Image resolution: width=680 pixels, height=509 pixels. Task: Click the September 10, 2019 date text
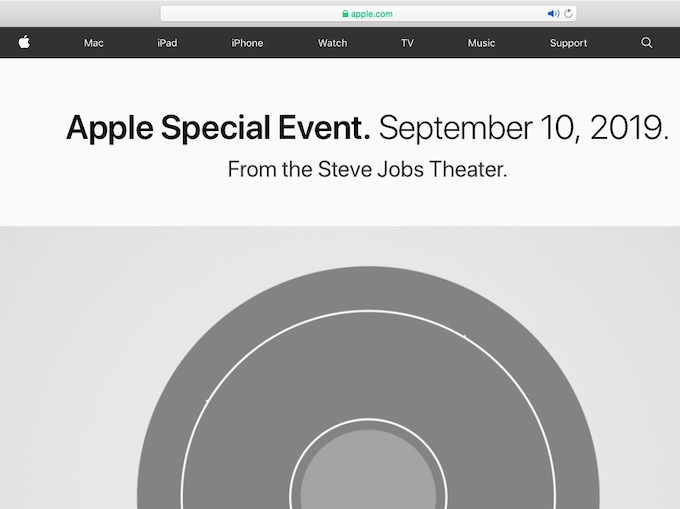[524, 128]
